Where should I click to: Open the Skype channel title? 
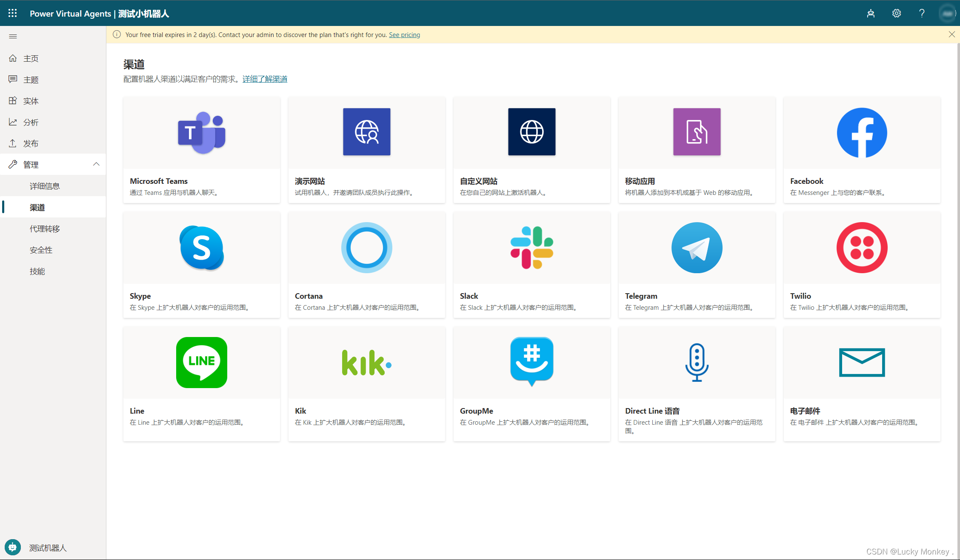pyautogui.click(x=140, y=296)
